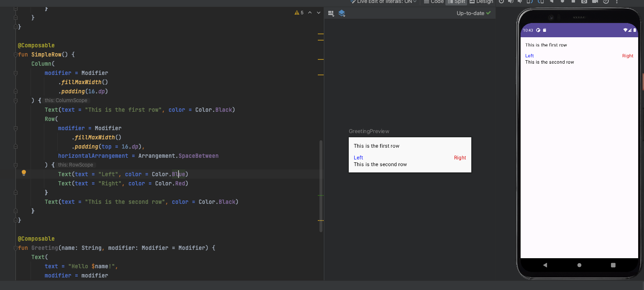644x290 pixels.
Task: Click the green change marker on scrollbar
Action: point(321,195)
